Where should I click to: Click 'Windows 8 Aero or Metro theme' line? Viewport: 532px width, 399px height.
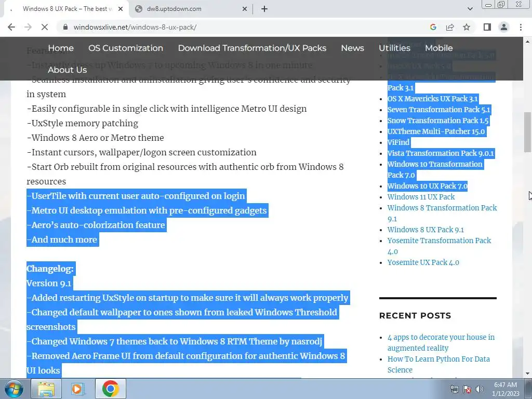(x=96, y=138)
